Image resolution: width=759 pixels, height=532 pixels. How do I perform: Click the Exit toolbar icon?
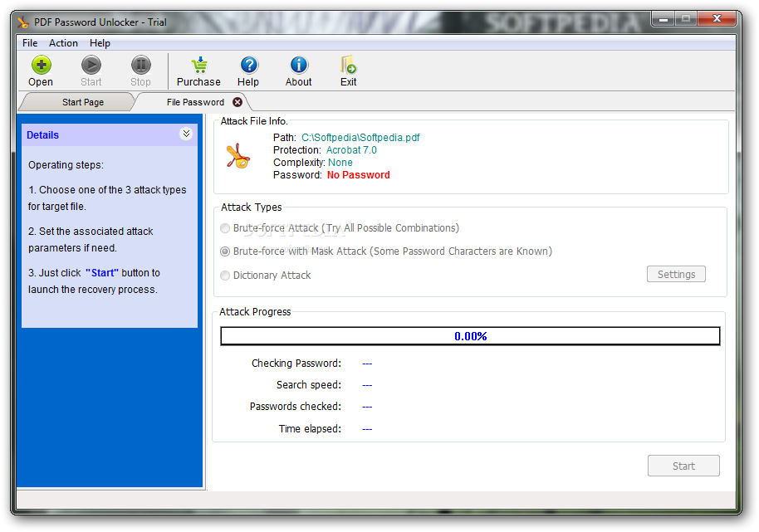click(x=349, y=65)
